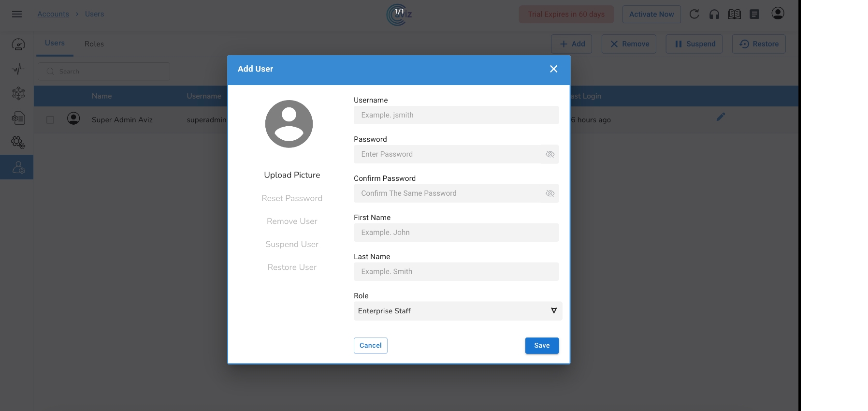
Task: Close the Add User dialog
Action: coord(553,69)
